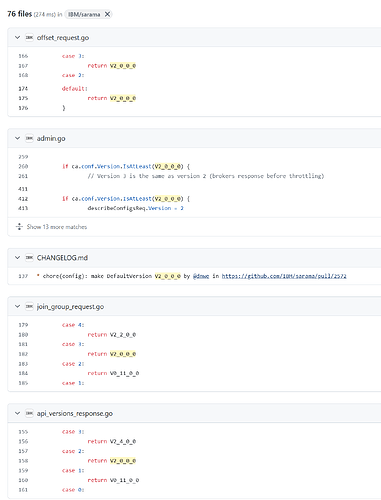Go to line 167 in offset_request.go
This screenshot has width=381, height=500.
point(23,66)
